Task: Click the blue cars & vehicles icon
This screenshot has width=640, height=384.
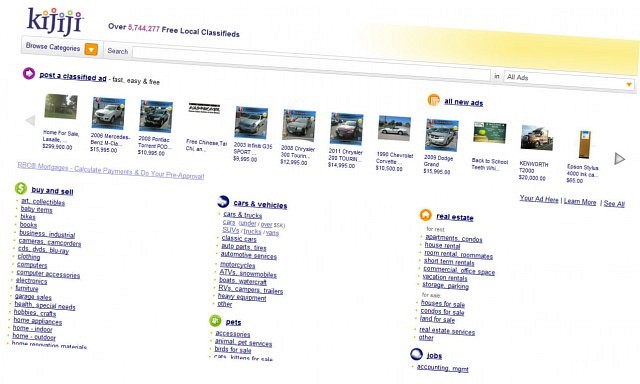Action: pyautogui.click(x=223, y=201)
